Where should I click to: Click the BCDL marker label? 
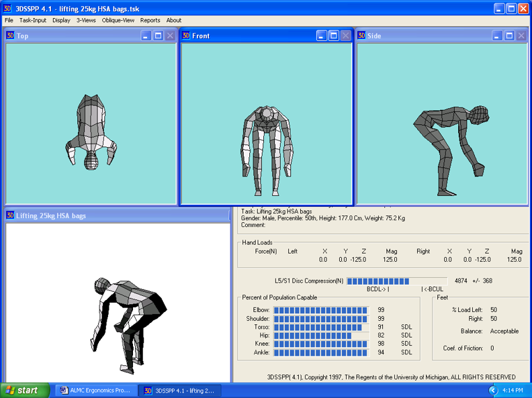[378, 289]
